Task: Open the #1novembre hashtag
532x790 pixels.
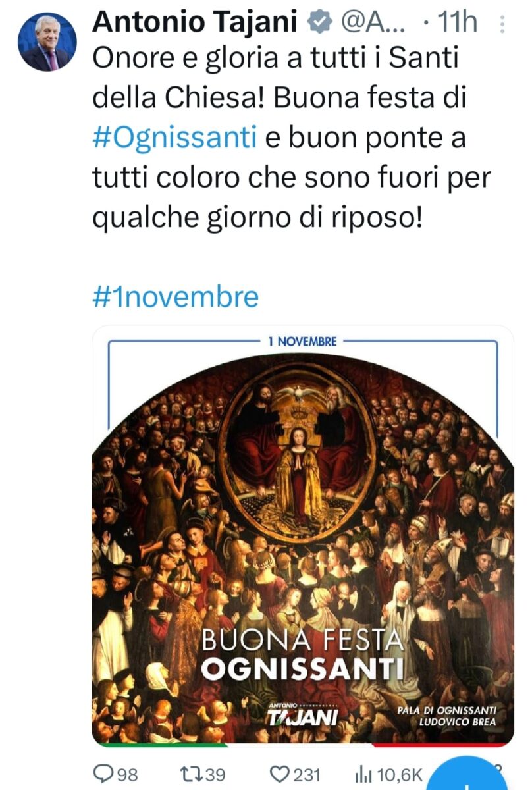Action: 176,297
